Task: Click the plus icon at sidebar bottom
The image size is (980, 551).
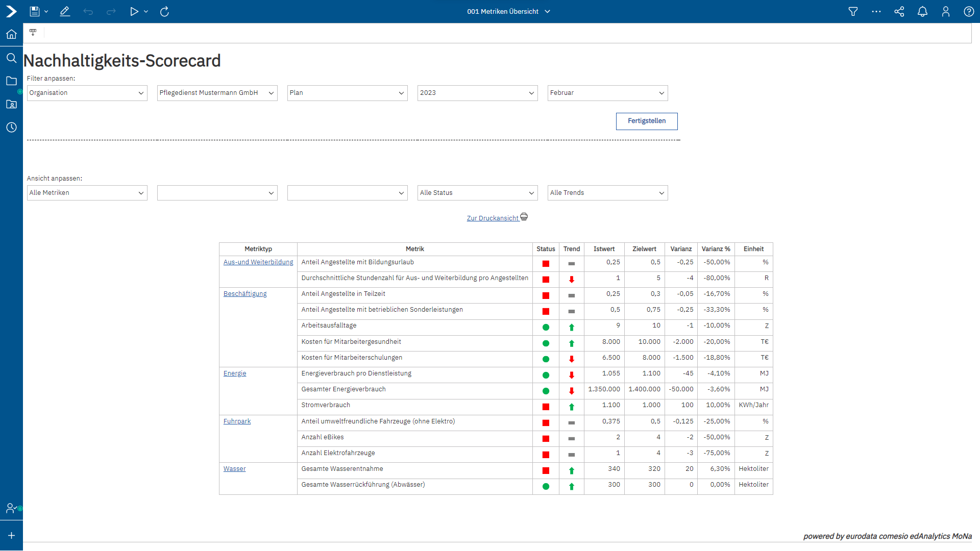Action: pos(11,536)
